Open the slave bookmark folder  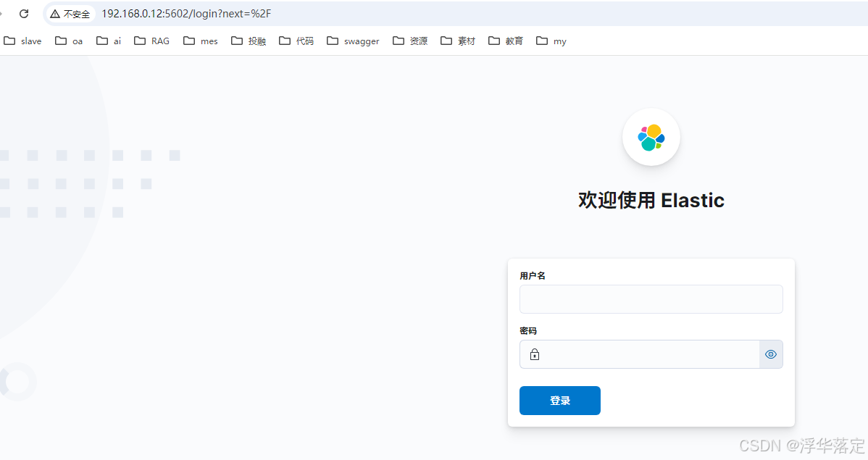coord(22,41)
